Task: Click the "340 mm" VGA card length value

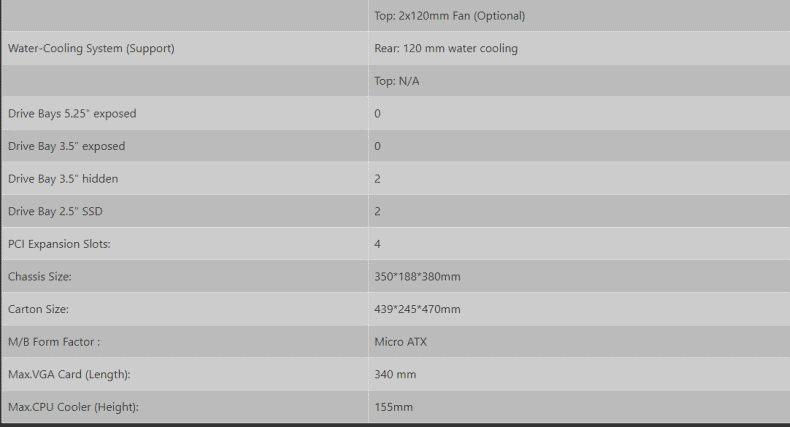Action: 395,375
